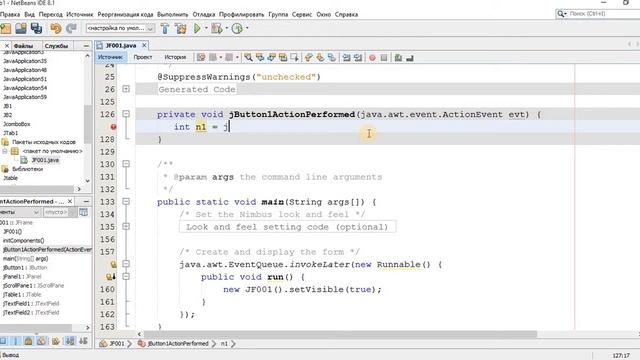This screenshot has width=640, height=360.
Task: Click the Find Selection magnifier icon
Action: point(248,58)
